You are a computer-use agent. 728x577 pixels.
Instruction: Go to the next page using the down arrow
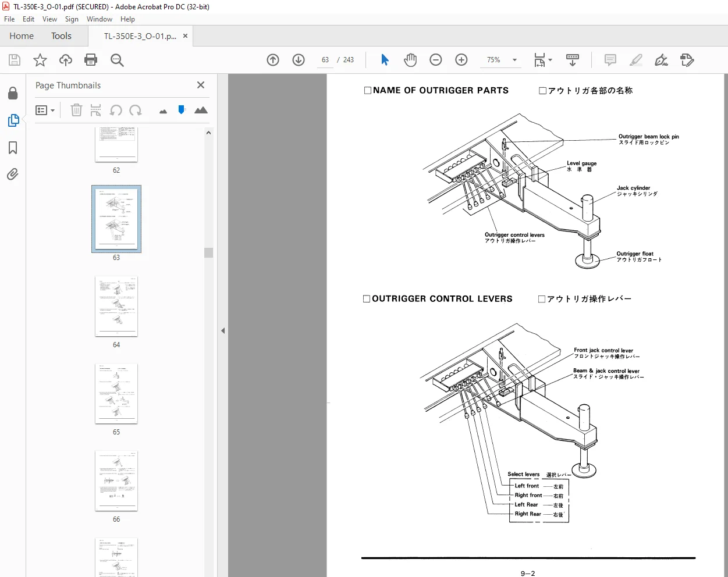[x=299, y=60]
